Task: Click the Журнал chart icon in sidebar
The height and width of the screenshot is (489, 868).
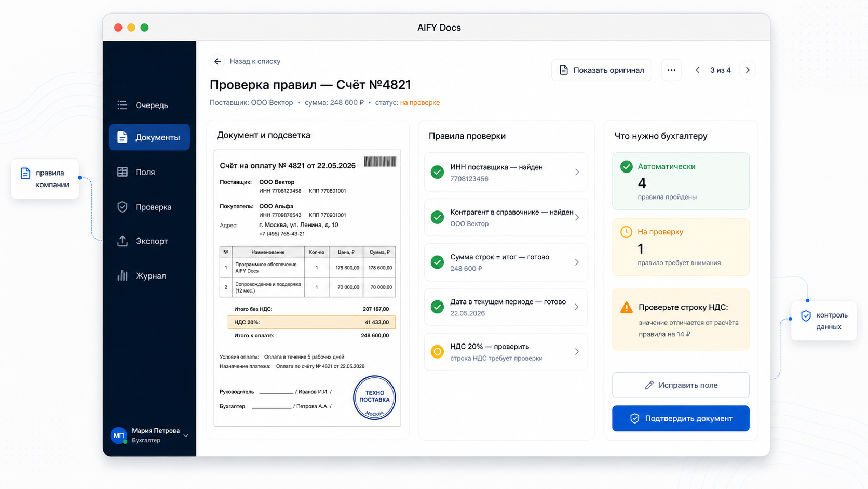Action: pyautogui.click(x=123, y=275)
